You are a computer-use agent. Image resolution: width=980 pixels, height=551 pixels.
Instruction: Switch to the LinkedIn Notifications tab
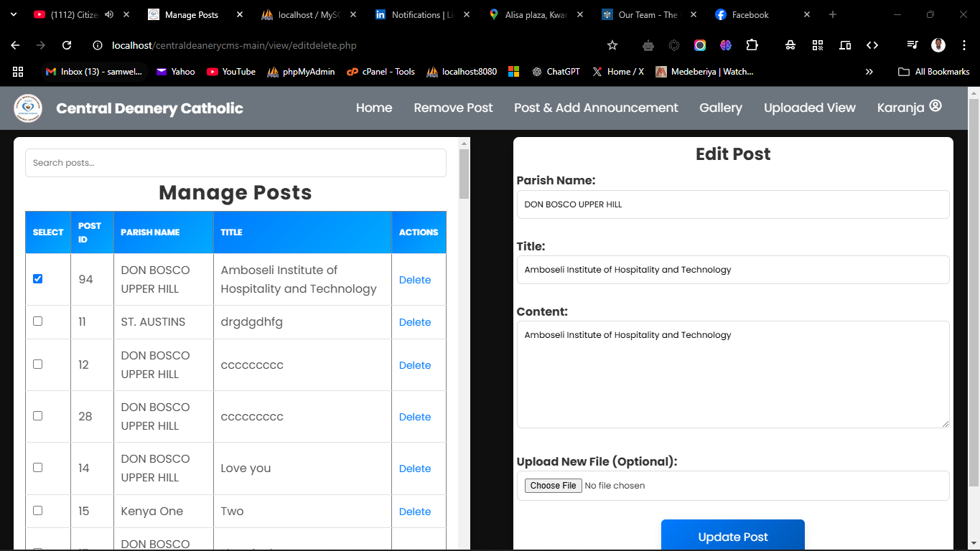pos(422,14)
